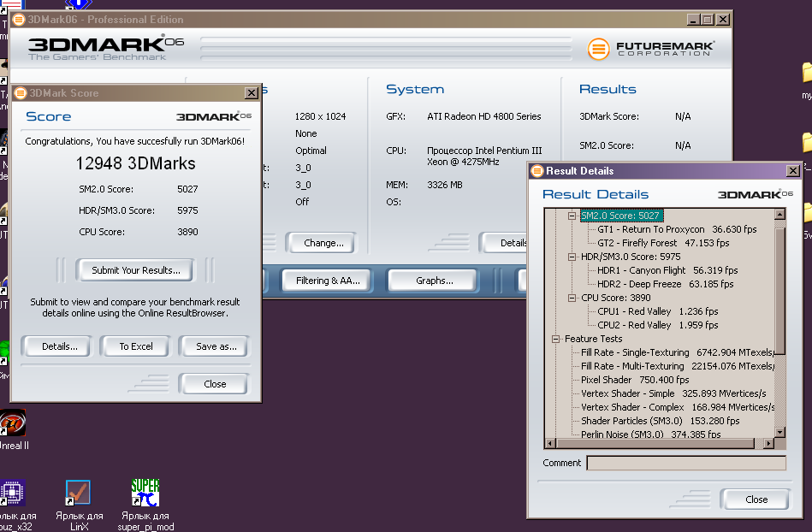Select Vertex Shader - Simple row
This screenshot has width=812, height=532.
(673, 393)
